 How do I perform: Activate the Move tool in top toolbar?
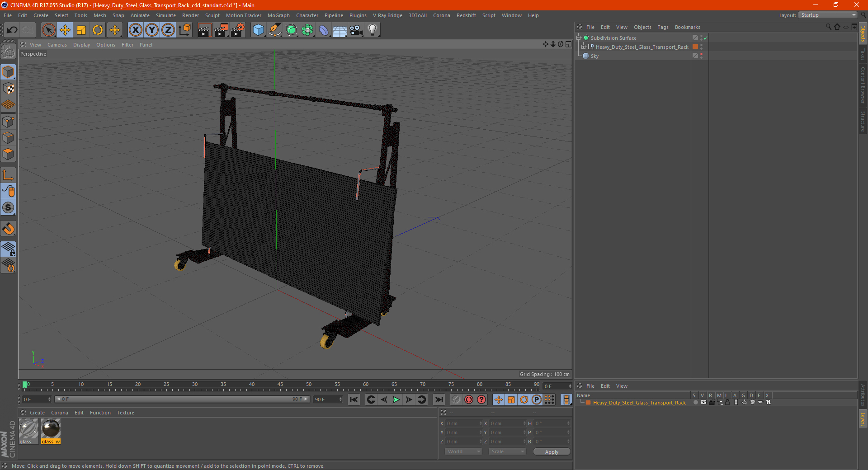65,30
